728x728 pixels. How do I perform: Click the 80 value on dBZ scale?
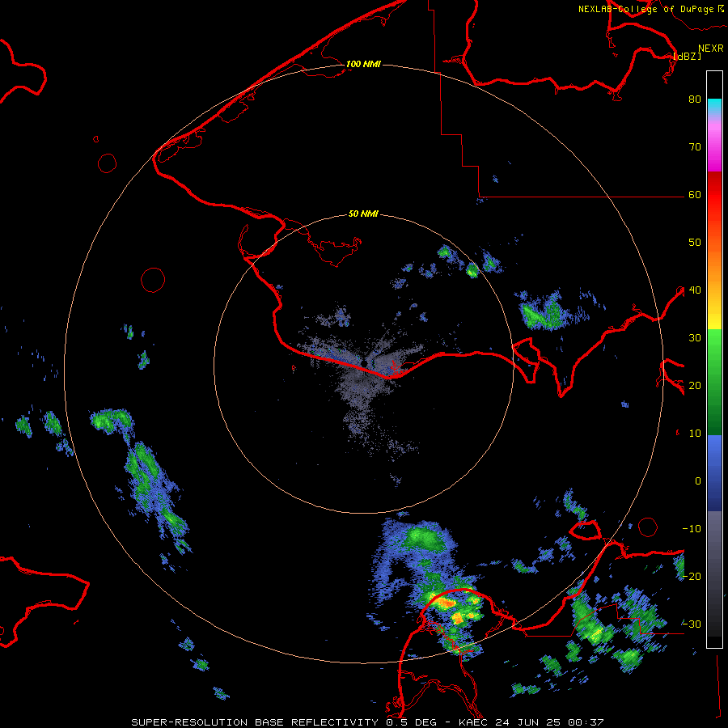tap(695, 99)
